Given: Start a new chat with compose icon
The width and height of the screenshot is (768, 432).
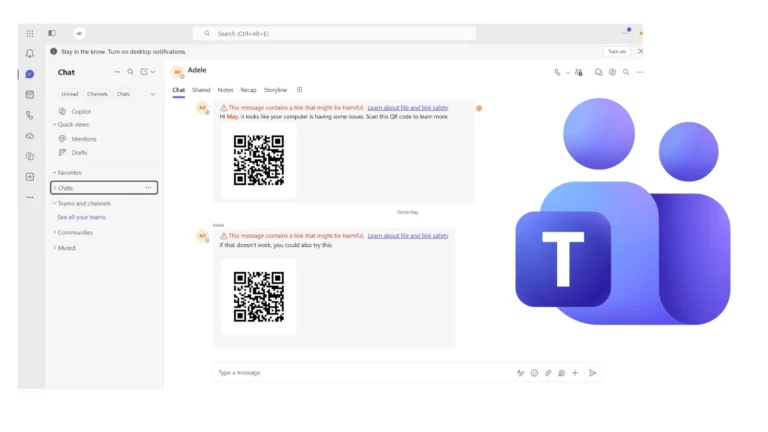Looking at the screenshot, I should pos(144,72).
